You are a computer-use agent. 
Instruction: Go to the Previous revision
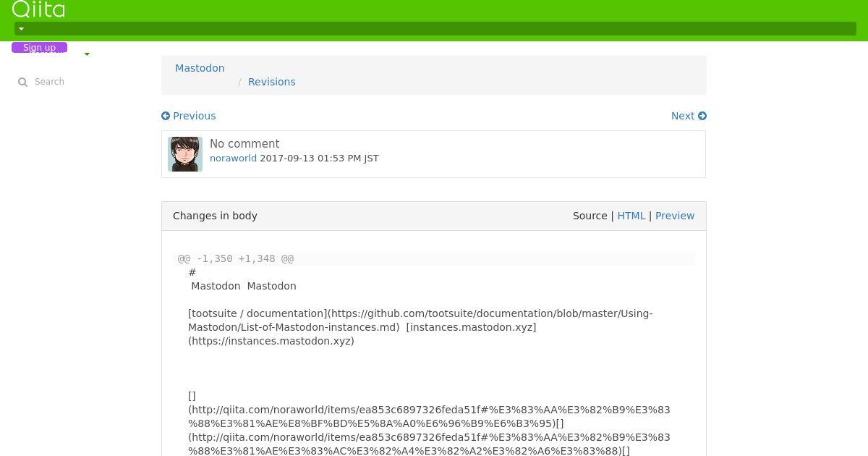click(188, 116)
